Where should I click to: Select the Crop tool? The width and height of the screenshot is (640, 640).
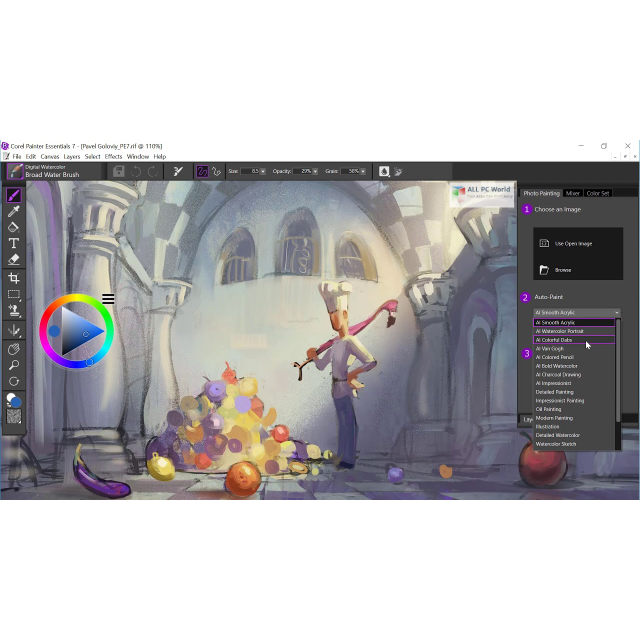tap(14, 278)
